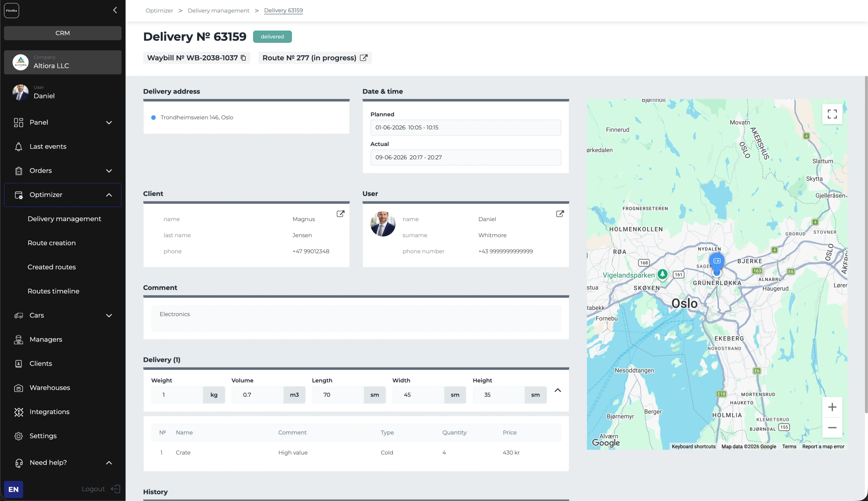The width and height of the screenshot is (868, 501).
Task: Open the map's Terms link
Action: [789, 446]
